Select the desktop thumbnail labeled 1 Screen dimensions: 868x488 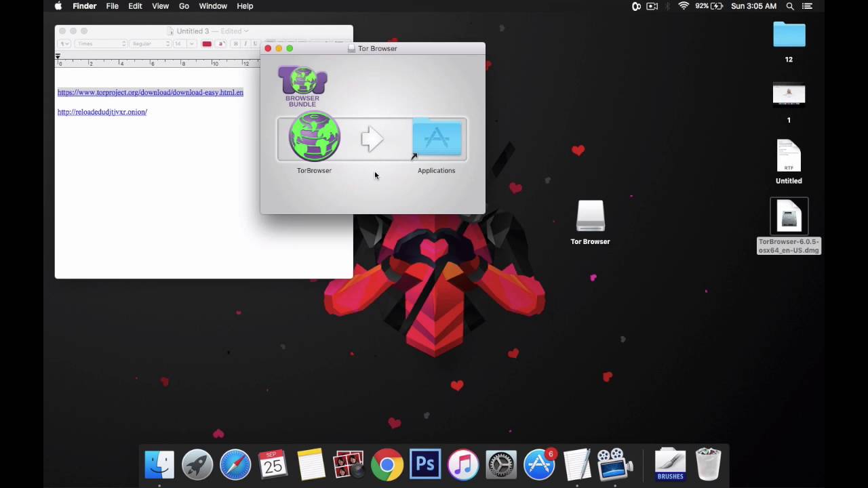789,95
